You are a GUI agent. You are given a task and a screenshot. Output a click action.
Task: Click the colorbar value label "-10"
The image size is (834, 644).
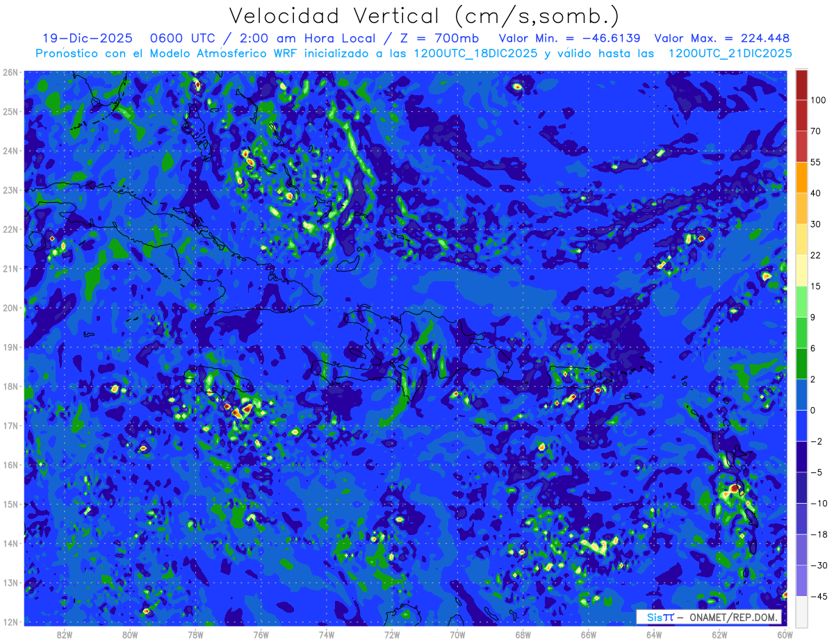click(818, 503)
